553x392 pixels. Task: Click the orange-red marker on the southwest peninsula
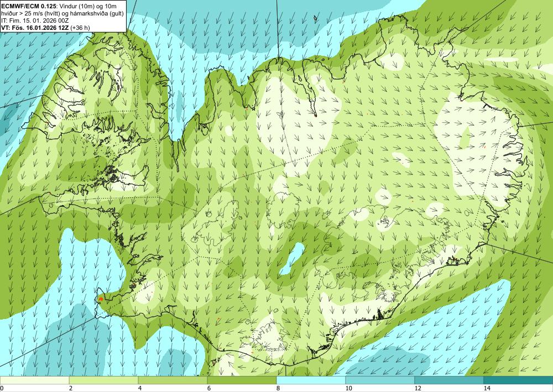click(101, 299)
